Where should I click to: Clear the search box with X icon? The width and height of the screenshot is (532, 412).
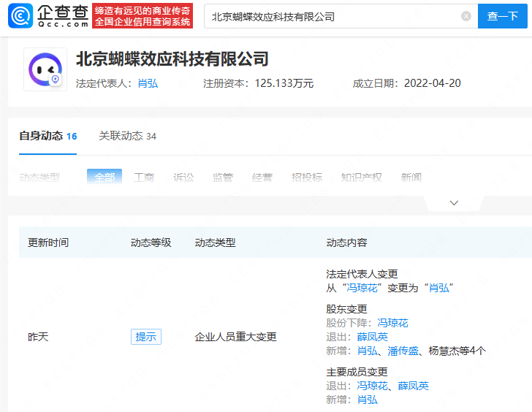(x=465, y=16)
